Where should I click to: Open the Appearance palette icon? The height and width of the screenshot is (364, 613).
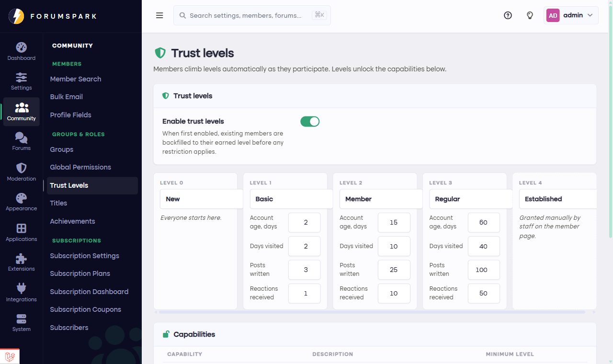point(21,198)
